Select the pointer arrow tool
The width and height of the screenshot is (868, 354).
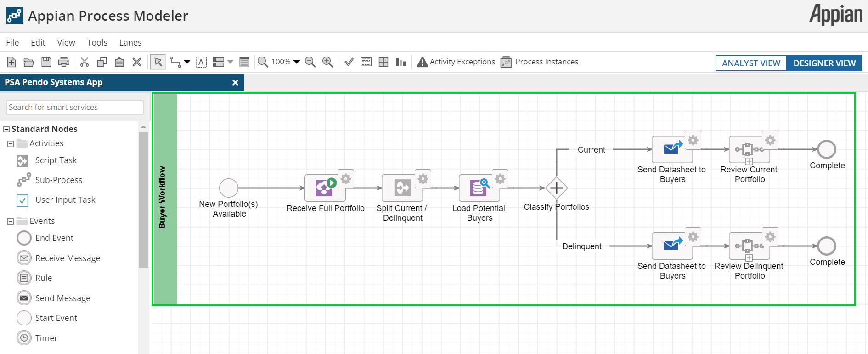tap(158, 62)
